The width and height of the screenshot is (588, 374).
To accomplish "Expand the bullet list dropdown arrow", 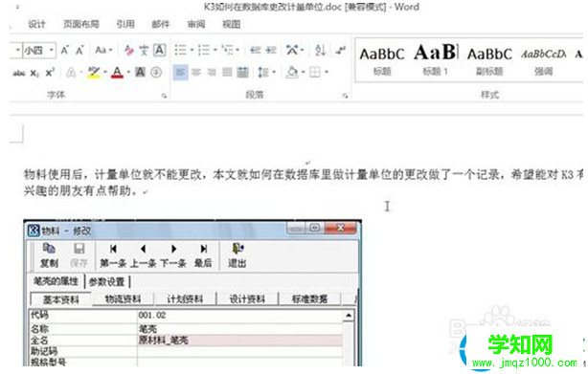I will pyautogui.click(x=192, y=50).
